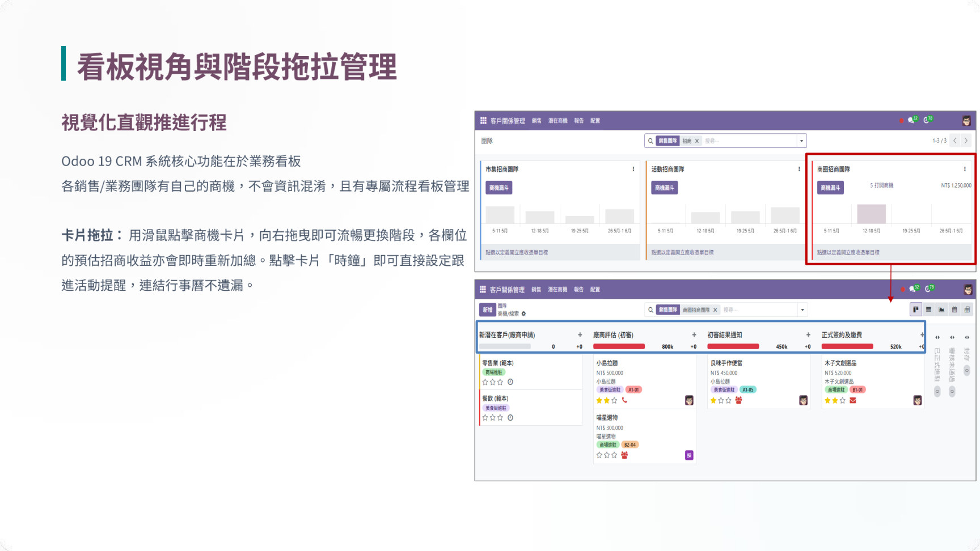Set the third priority star on the 喵星選物 card
Viewport: 980px width, 551px height.
(614, 455)
